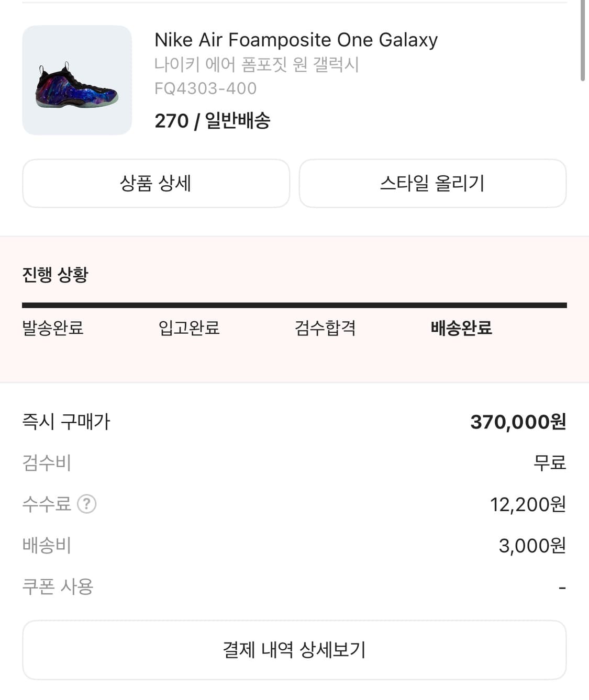Click the 3,000원 shipping fee amount
The image size is (589, 700).
point(532,546)
